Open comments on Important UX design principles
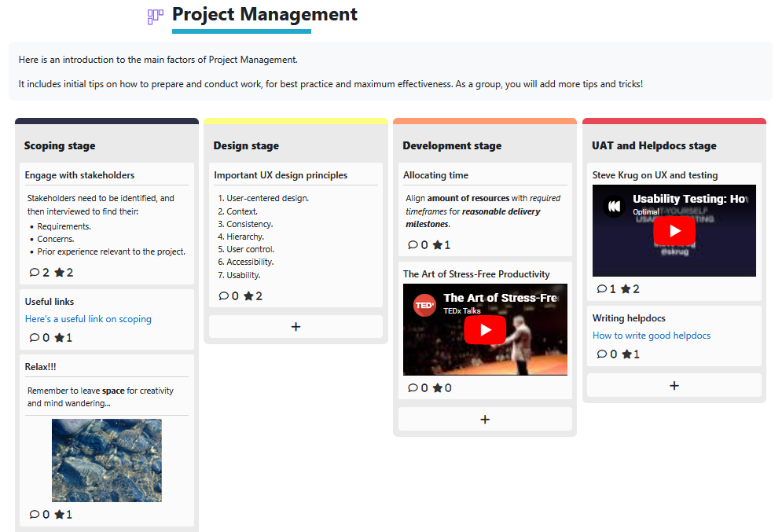Viewport: 782px width, 532px height. coord(225,295)
